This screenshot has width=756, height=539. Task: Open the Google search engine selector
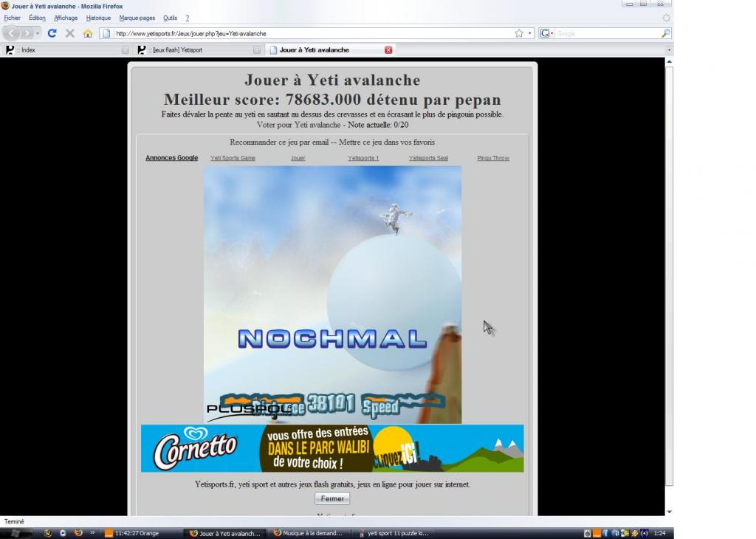point(546,33)
